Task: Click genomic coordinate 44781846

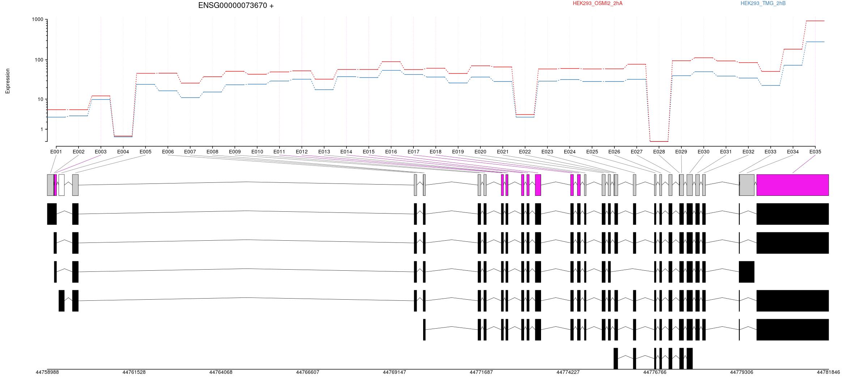Action: [828, 372]
